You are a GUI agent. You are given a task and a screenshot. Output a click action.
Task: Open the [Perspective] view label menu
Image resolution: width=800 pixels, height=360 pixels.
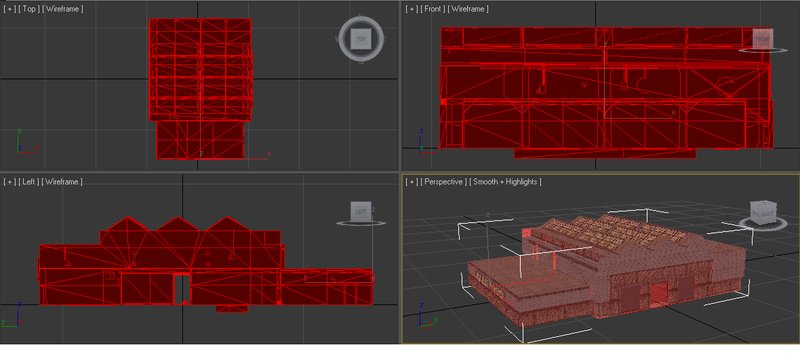tap(443, 182)
